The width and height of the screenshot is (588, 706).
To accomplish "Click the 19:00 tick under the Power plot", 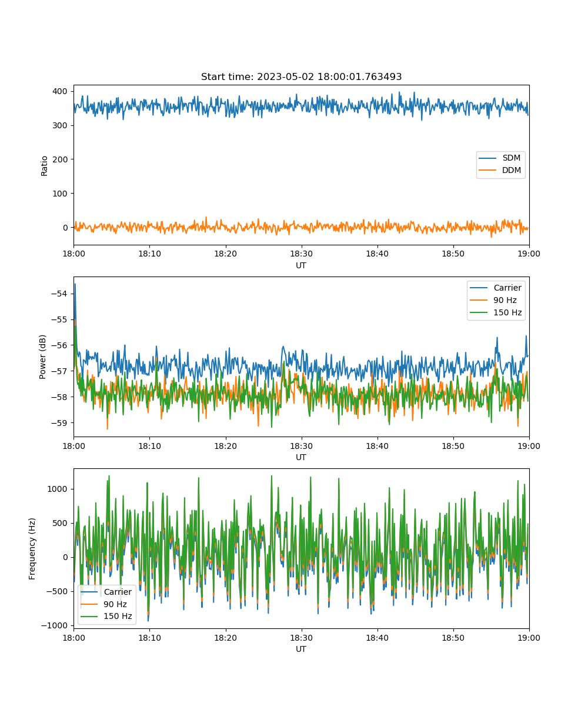I will pyautogui.click(x=529, y=446).
